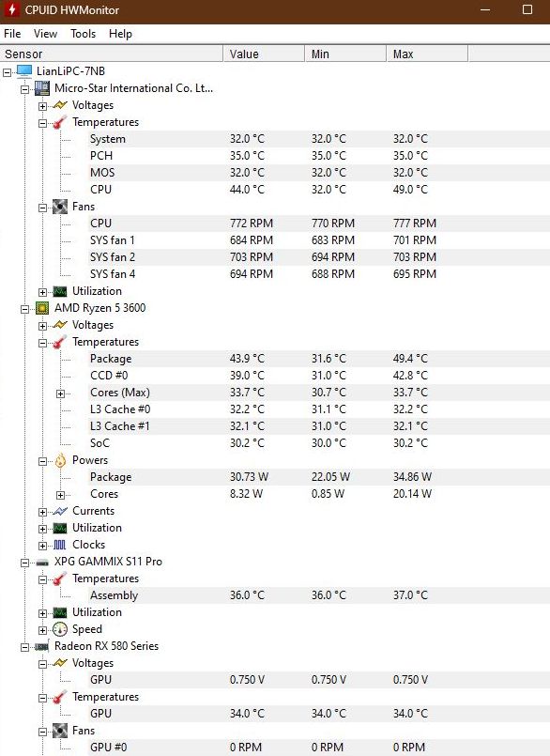Expand the Ryzen Clocks node
This screenshot has width=550, height=756.
[x=42, y=546]
